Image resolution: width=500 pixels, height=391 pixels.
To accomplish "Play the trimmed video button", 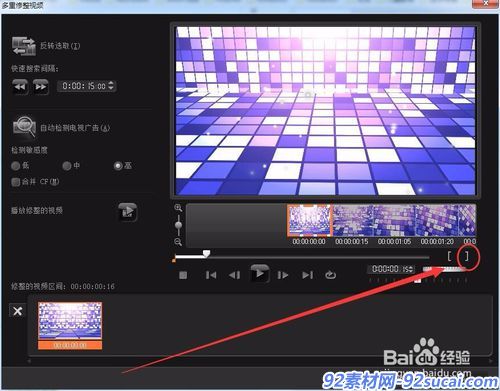I will [x=128, y=212].
